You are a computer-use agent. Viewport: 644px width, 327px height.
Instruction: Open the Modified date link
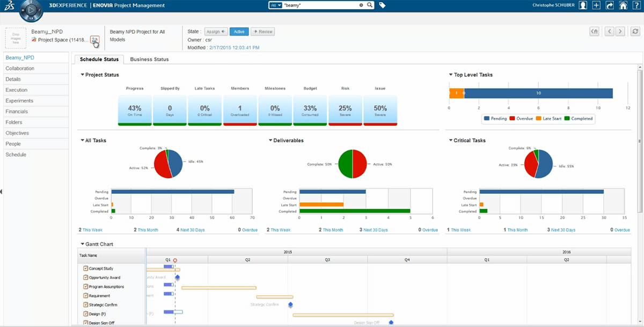click(x=235, y=48)
